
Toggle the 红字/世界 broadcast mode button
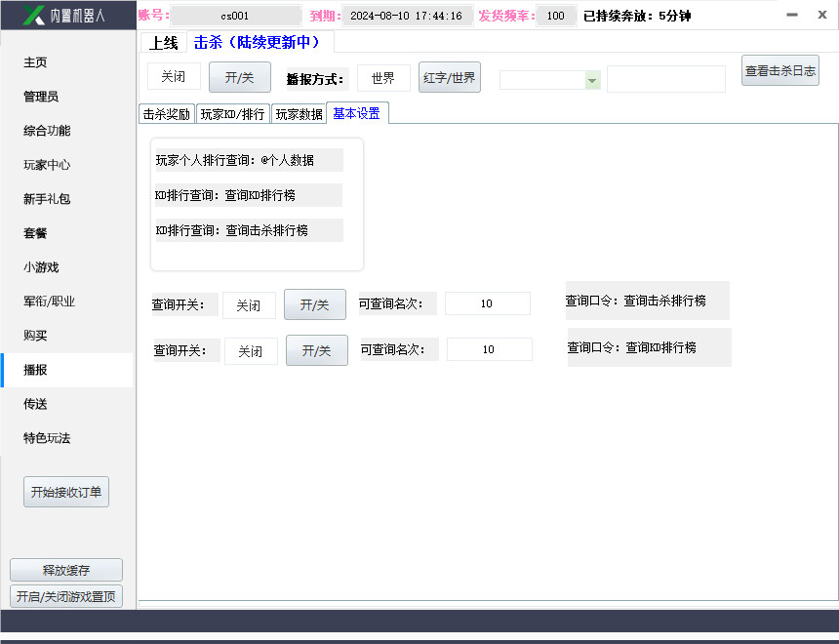[450, 78]
